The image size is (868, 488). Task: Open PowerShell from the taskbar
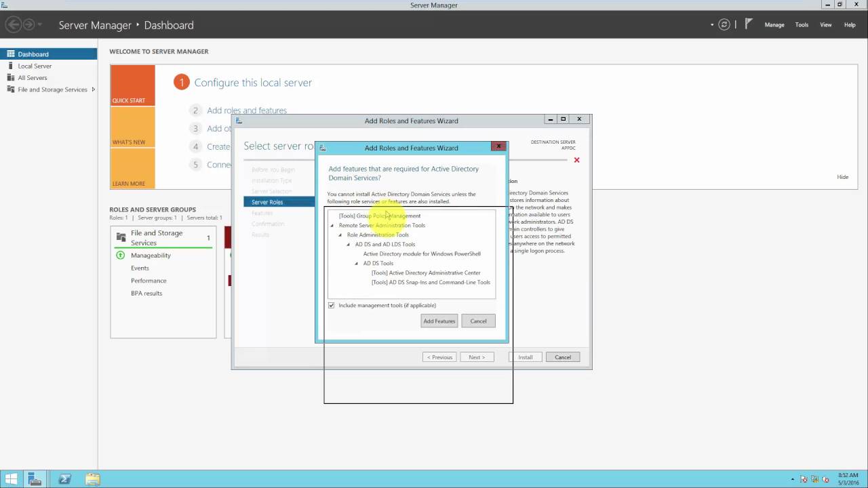point(64,479)
